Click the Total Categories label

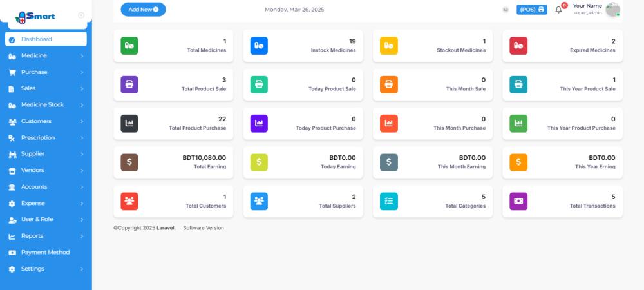(466, 206)
